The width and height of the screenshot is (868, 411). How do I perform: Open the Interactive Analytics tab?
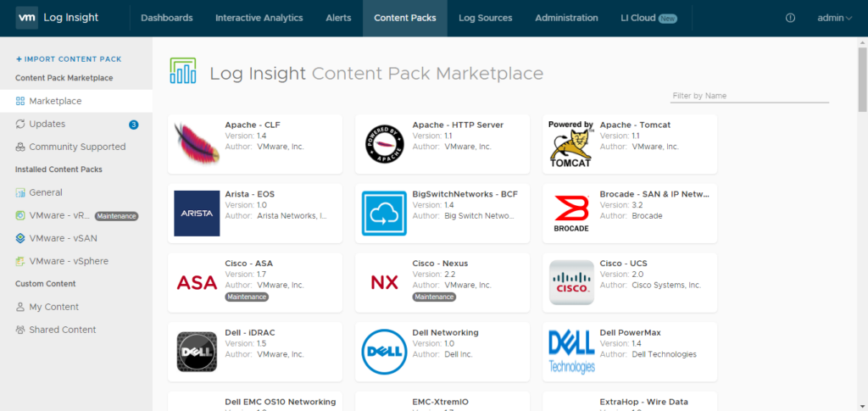[x=259, y=18]
